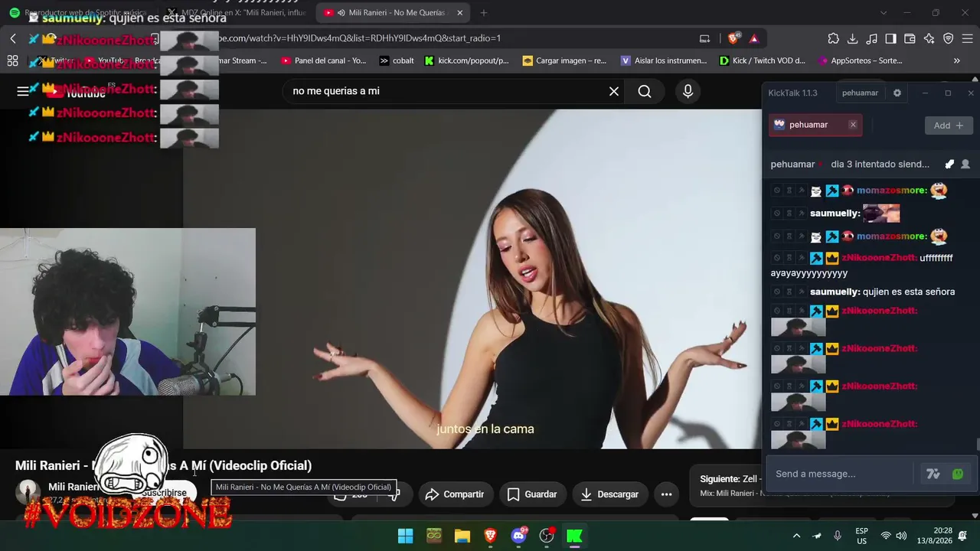Open the AppSorteos bookmark
The height and width of the screenshot is (551, 980).
861,60
